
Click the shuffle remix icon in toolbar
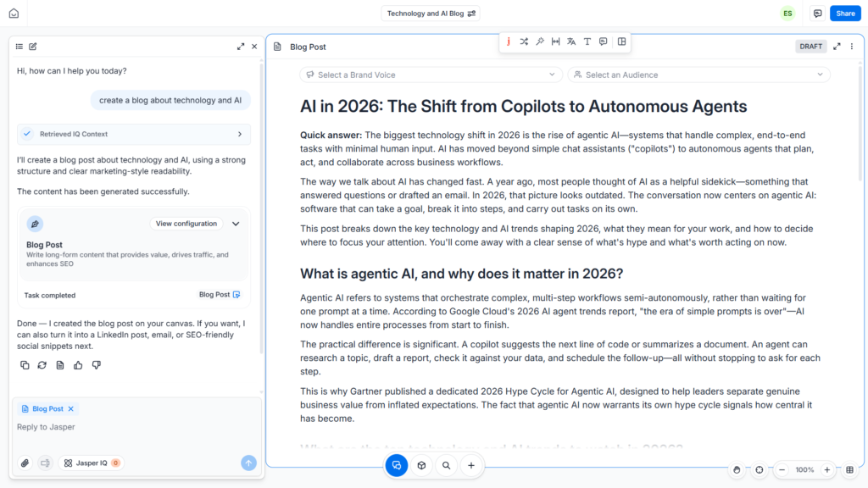pos(524,42)
